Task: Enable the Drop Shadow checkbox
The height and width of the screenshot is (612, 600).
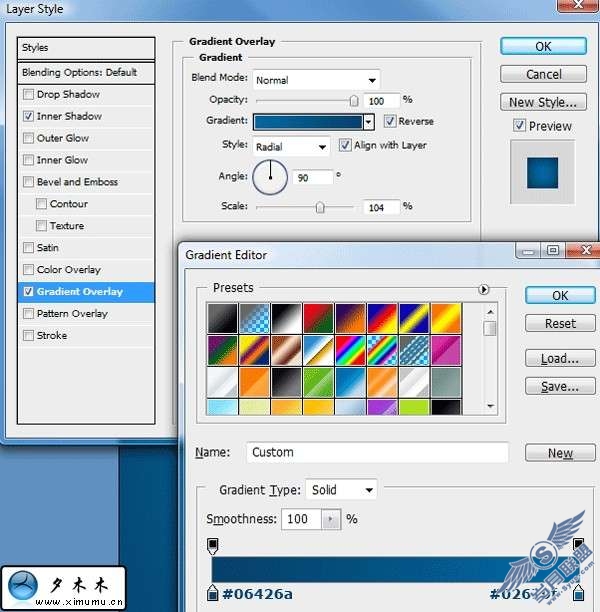Action: (x=28, y=94)
